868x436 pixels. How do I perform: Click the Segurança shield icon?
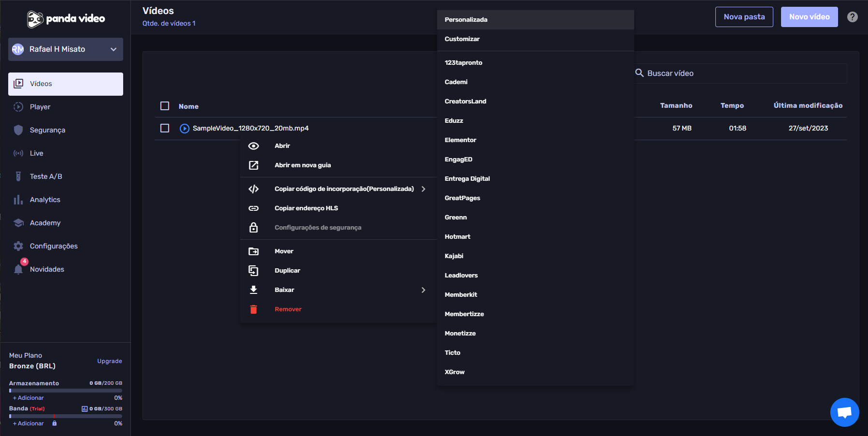pyautogui.click(x=18, y=130)
